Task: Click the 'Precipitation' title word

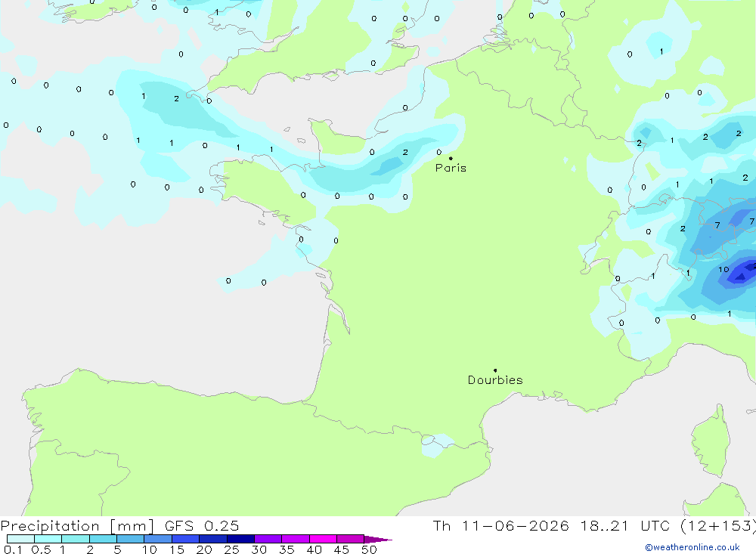Action: (50, 526)
